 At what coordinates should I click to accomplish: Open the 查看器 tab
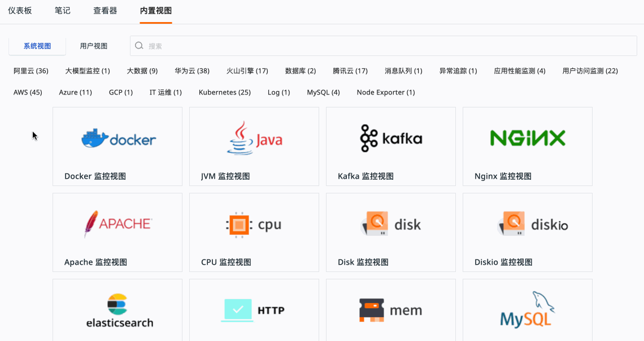click(105, 11)
